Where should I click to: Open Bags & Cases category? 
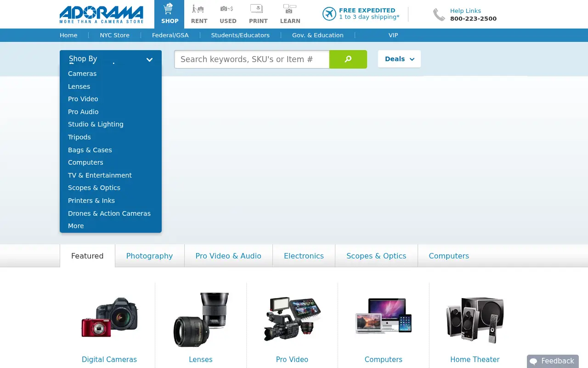[90, 150]
